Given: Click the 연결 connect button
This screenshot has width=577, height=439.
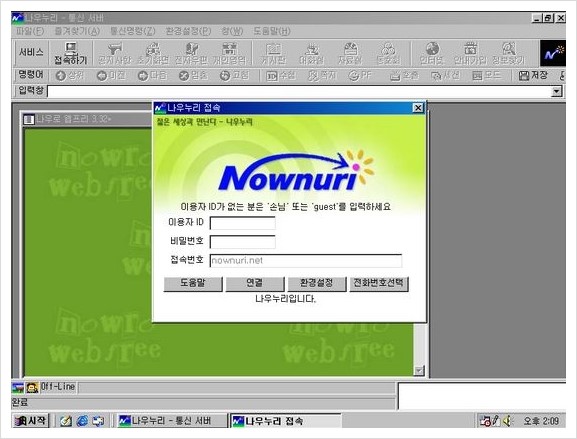Looking at the screenshot, I should 255,284.
